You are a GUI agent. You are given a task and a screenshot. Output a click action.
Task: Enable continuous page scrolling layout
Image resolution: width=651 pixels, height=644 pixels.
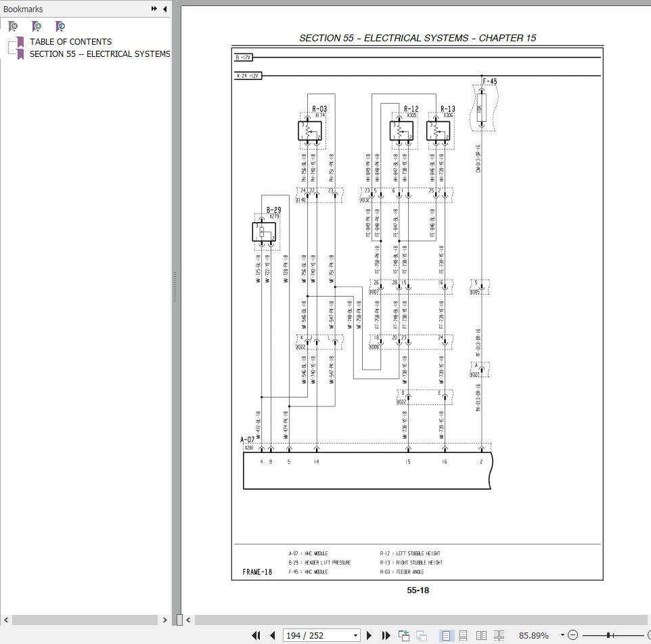tap(466, 635)
